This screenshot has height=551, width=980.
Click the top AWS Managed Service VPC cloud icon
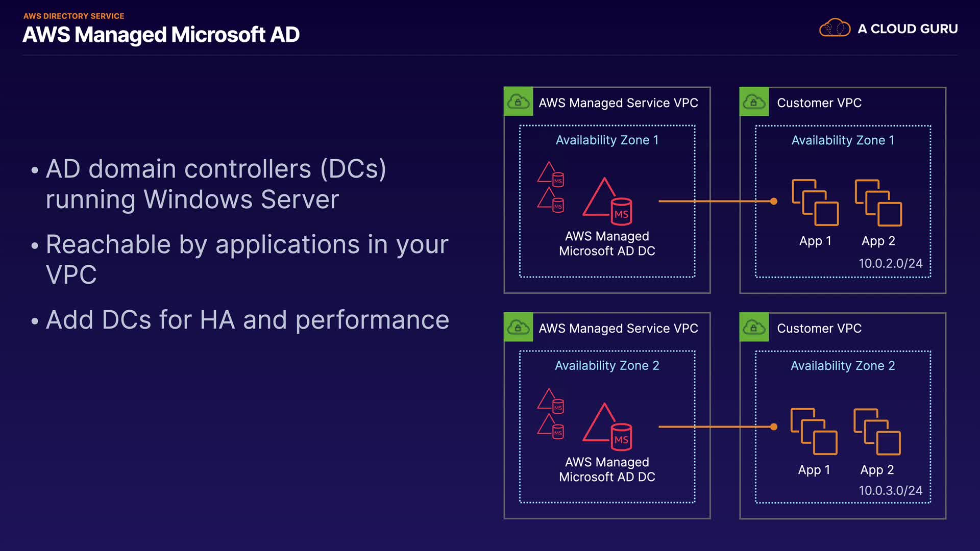pyautogui.click(x=518, y=102)
